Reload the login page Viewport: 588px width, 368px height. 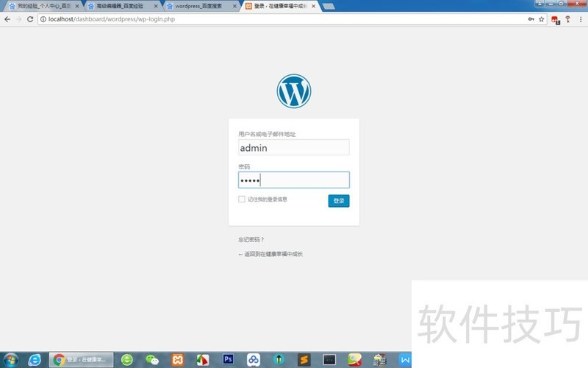(x=30, y=19)
